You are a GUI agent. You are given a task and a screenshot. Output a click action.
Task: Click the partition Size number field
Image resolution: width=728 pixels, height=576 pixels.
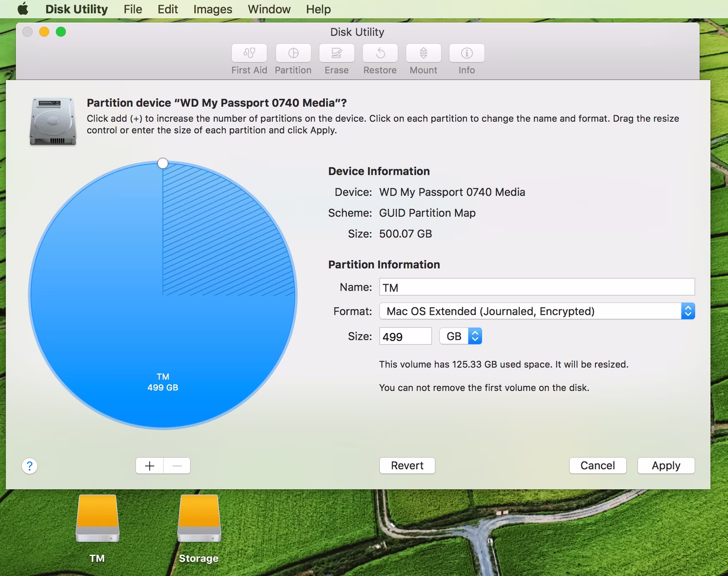405,336
